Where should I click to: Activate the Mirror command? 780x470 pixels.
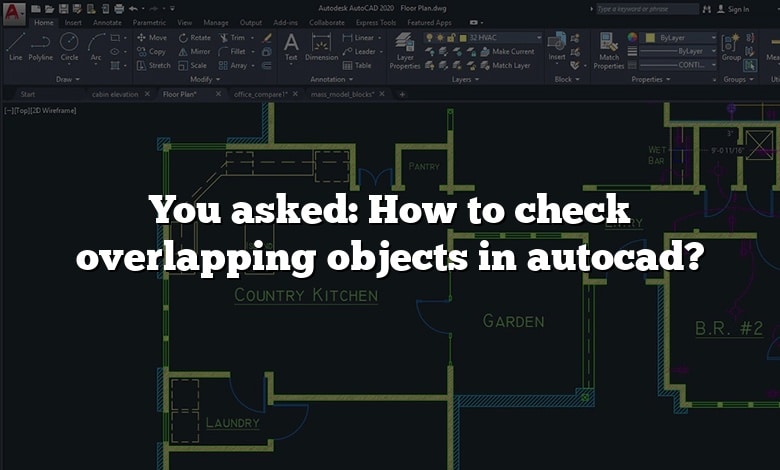(195, 51)
